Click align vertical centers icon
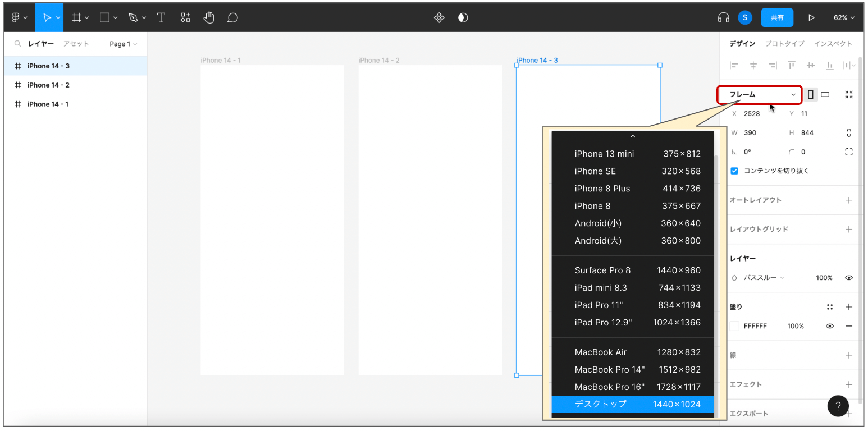This screenshot has height=431, width=868. [811, 65]
